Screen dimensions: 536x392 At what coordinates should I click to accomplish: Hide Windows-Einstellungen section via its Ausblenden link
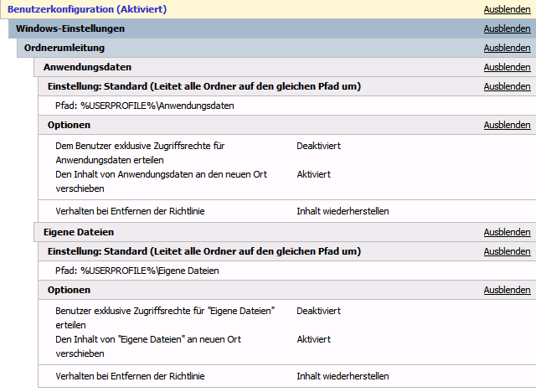507,28
